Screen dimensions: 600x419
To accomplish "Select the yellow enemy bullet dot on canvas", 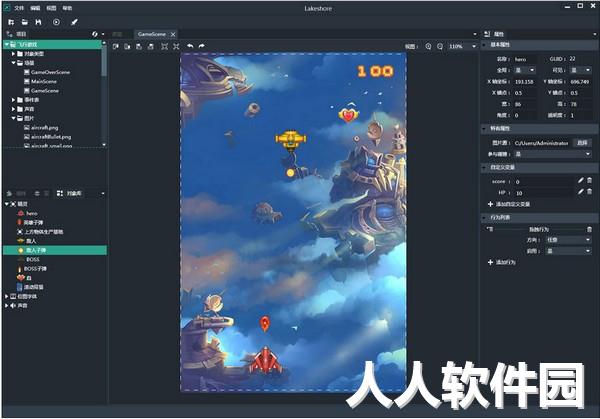I will tap(290, 173).
